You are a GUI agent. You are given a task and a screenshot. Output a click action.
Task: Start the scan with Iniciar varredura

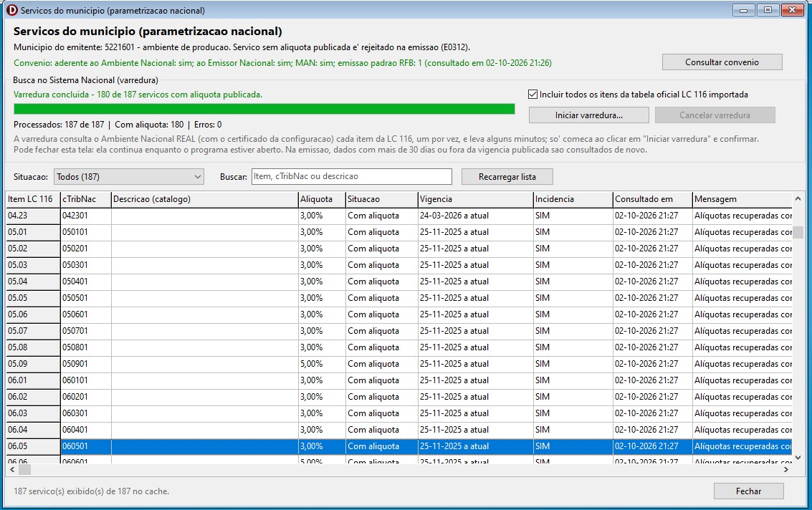(589, 115)
